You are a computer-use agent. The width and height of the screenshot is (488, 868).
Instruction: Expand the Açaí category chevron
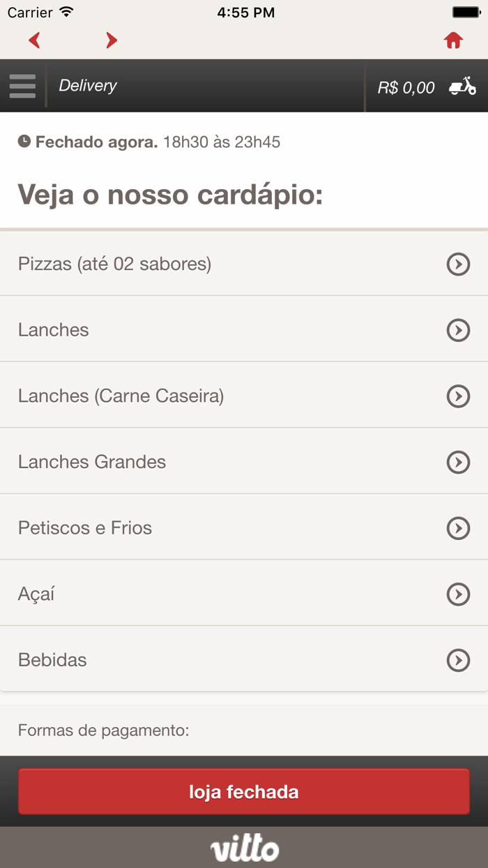pyautogui.click(x=458, y=594)
